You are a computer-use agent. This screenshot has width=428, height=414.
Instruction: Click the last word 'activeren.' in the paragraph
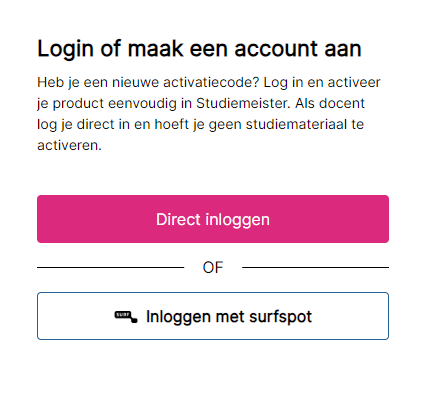click(69, 145)
